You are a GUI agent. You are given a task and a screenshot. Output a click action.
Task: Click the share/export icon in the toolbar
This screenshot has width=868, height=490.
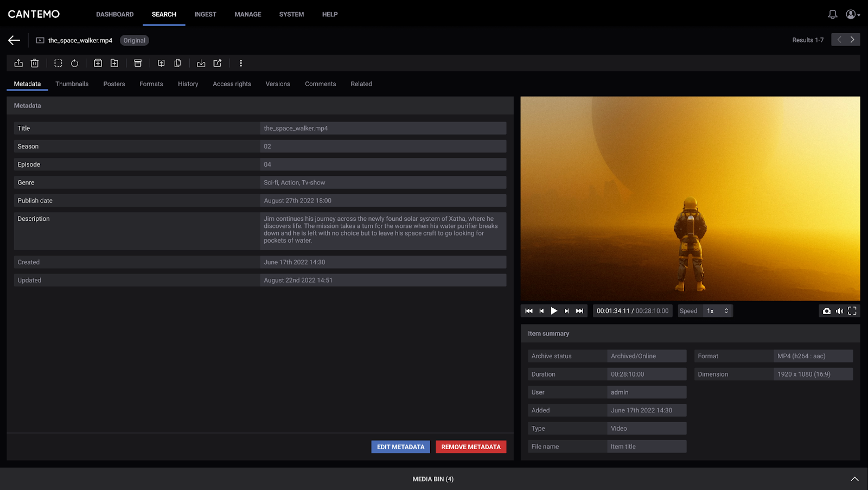(18, 63)
